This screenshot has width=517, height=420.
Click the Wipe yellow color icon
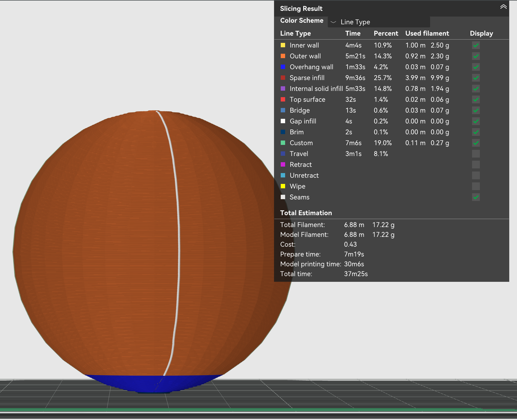coord(283,186)
